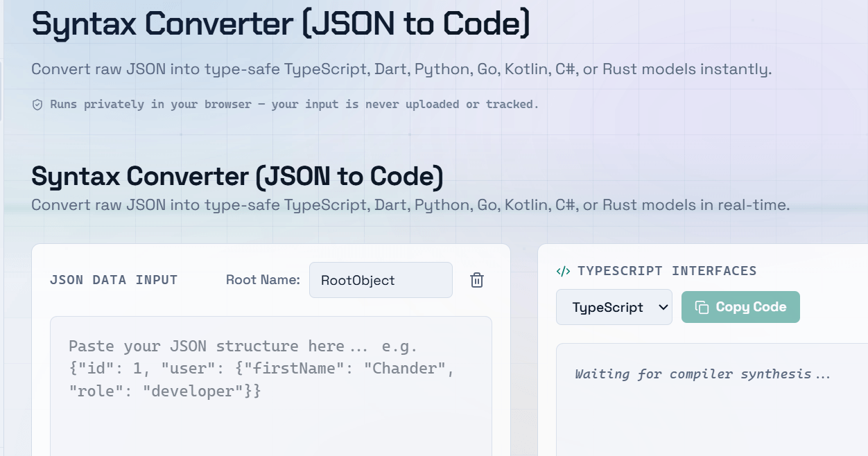Screen dimensions: 868x456
Task: Click the second 'Syntax Converter (JSON to Code)' heading
Action: point(237,177)
